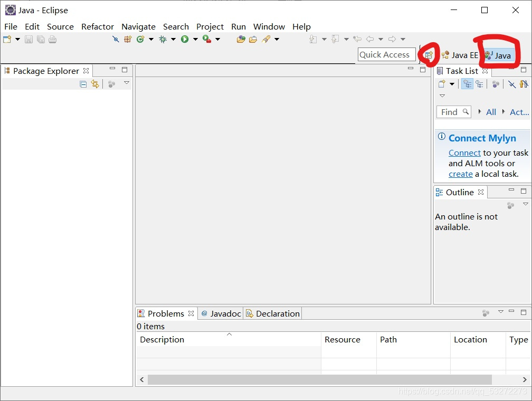Close the Problems tab
This screenshot has height=401, width=532.
point(191,313)
